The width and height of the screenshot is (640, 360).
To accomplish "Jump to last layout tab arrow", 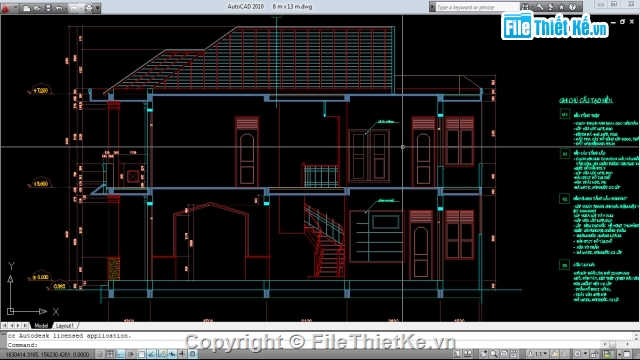I will (x=25, y=326).
